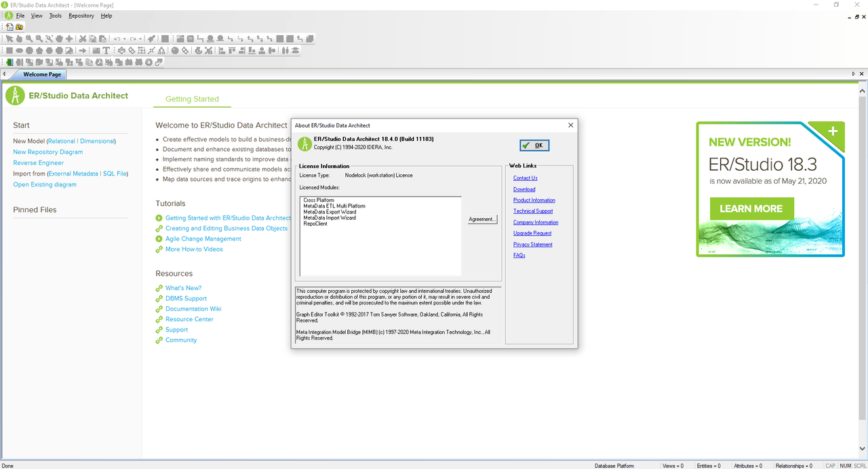Image resolution: width=868 pixels, height=469 pixels.
Task: Open the Company Information link
Action: point(536,222)
